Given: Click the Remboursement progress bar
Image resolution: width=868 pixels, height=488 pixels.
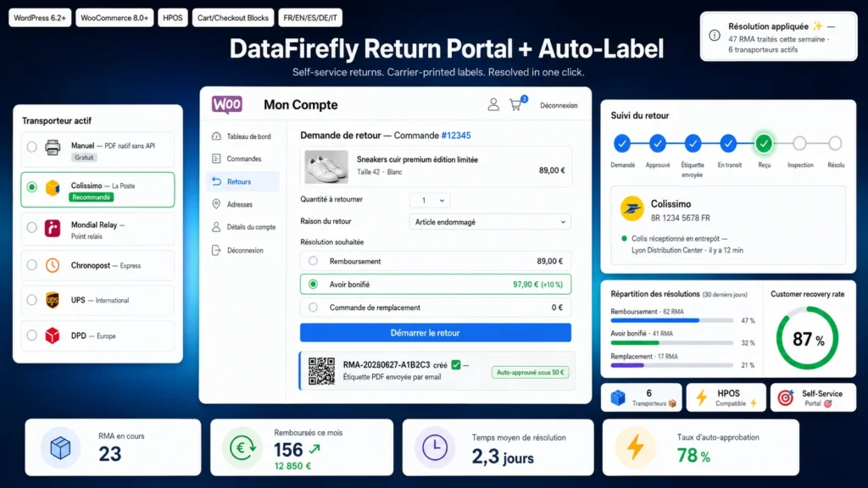Looking at the screenshot, I should (x=671, y=320).
